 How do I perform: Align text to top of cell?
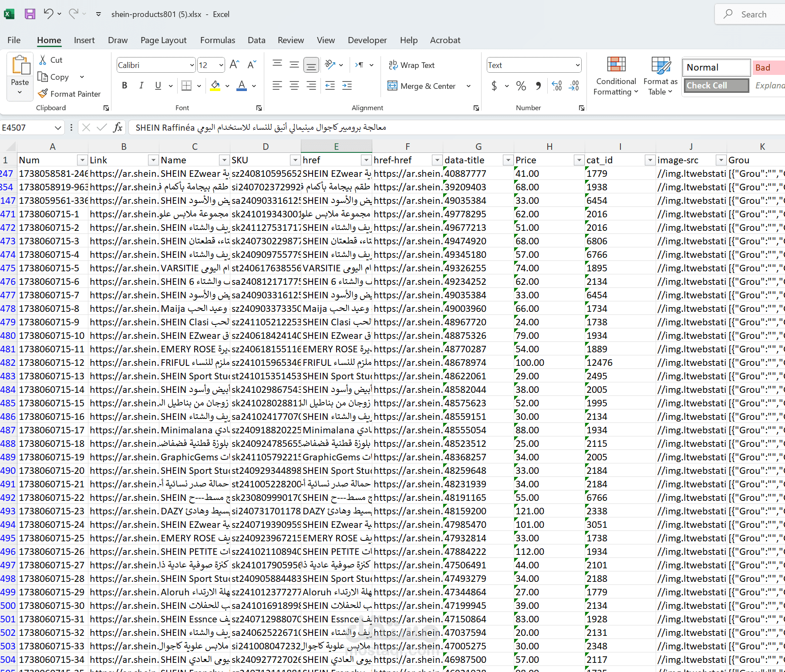tap(277, 65)
